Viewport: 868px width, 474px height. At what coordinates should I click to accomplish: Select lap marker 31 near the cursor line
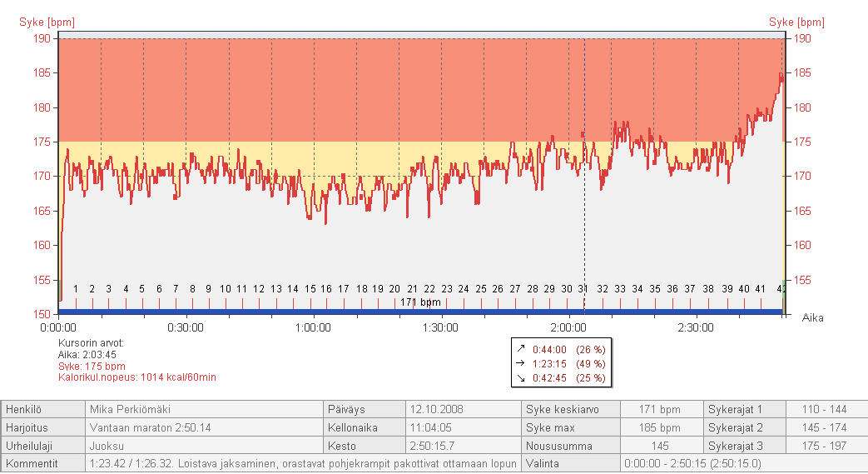pos(583,289)
